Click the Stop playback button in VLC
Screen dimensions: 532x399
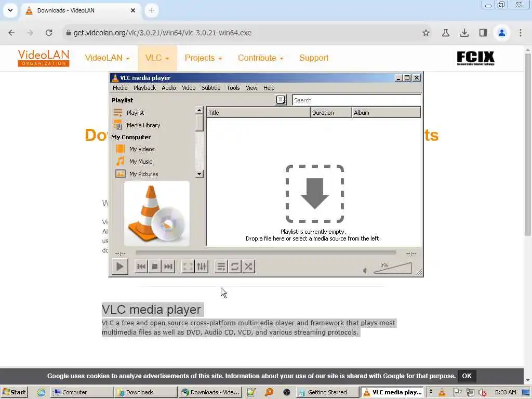click(155, 267)
